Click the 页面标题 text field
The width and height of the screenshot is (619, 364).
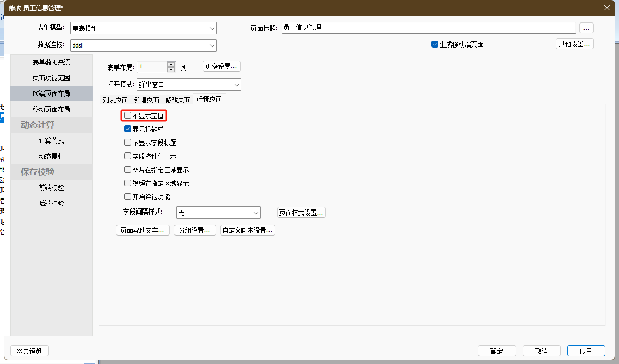[x=428, y=28]
